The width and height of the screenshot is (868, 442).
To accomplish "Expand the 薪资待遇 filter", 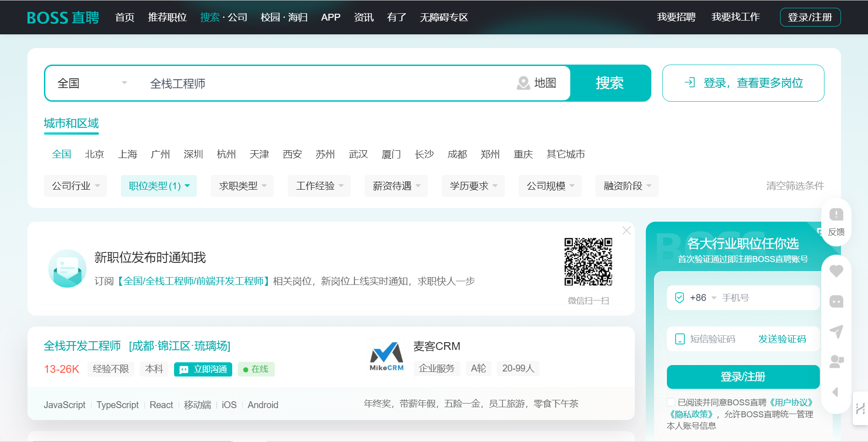I will click(396, 186).
